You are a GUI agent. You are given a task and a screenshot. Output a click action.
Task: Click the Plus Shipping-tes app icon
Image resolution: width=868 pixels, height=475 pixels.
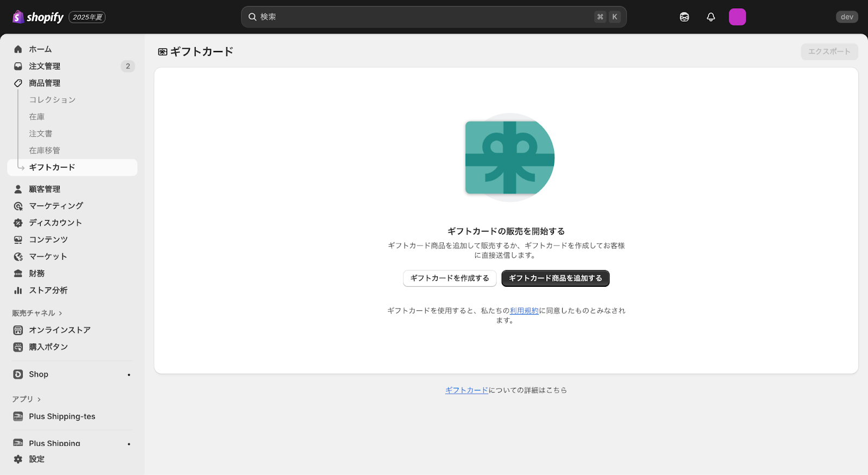pos(18,416)
